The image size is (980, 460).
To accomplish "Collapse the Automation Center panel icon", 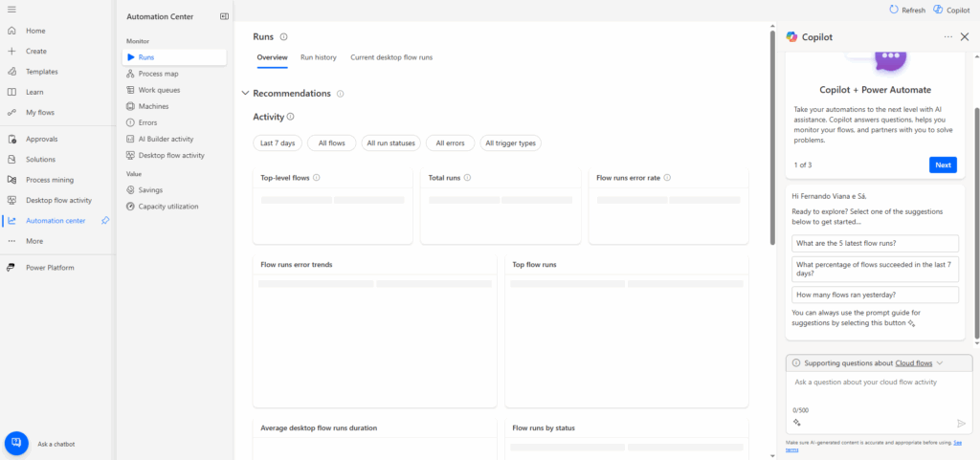I will tap(224, 16).
